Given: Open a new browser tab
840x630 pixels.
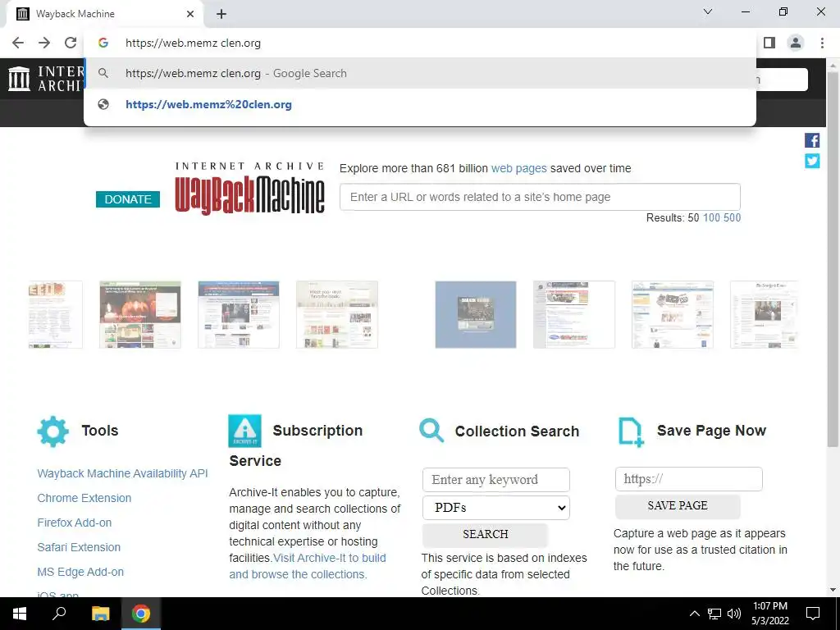Looking at the screenshot, I should pos(221,14).
